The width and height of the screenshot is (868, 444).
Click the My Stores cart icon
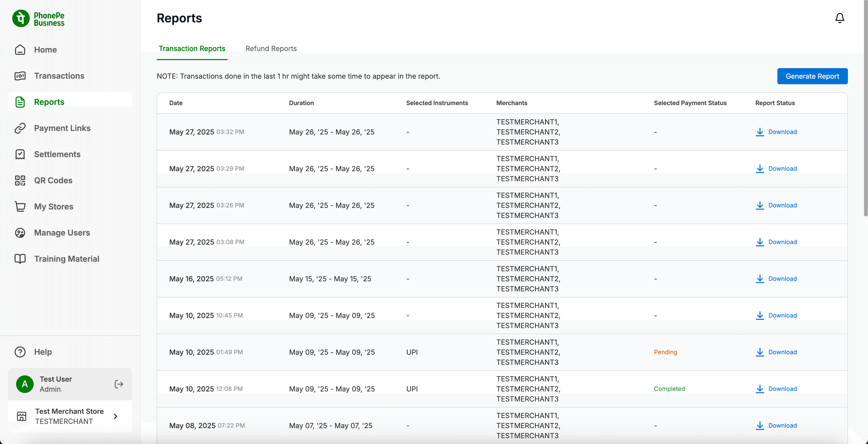(20, 206)
